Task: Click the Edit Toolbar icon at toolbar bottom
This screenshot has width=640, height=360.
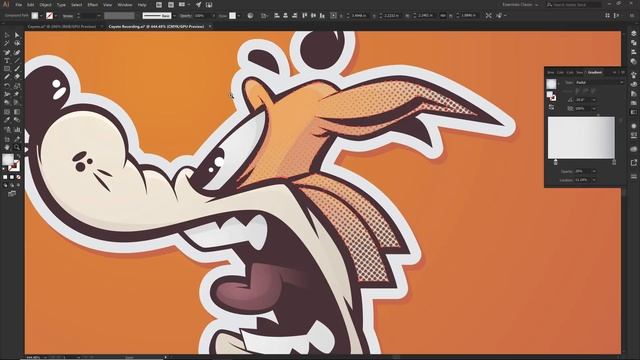Action: click(x=12, y=193)
